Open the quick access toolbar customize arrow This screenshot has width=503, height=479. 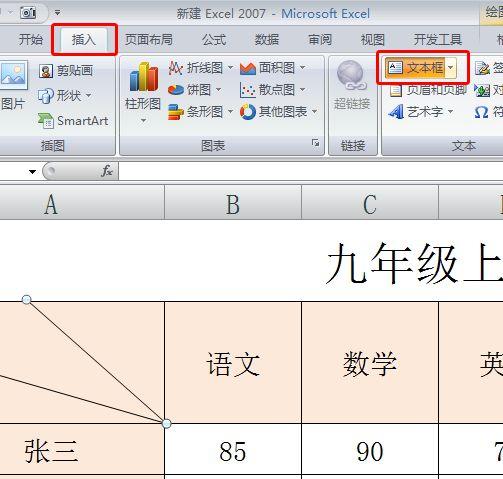(57, 13)
